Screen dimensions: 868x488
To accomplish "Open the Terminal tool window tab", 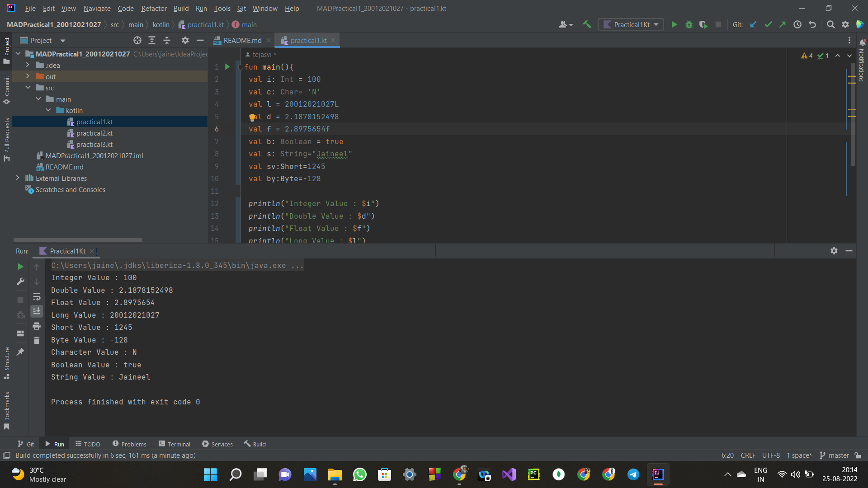I will point(175,444).
